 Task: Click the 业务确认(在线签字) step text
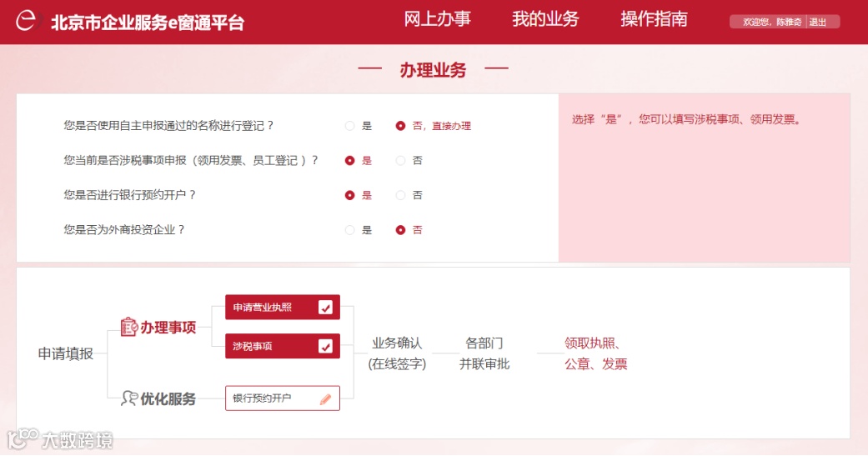click(x=397, y=353)
